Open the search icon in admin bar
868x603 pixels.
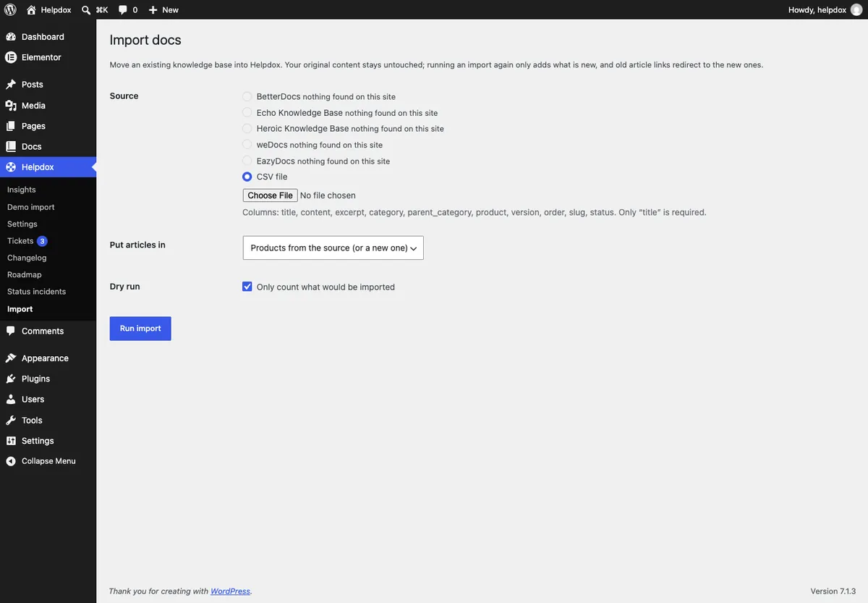(x=86, y=9)
